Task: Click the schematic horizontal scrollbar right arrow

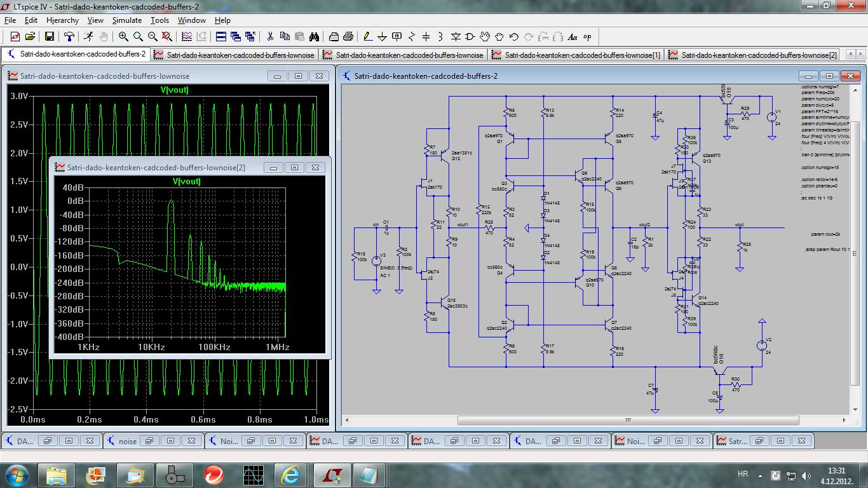Action: tap(844, 421)
